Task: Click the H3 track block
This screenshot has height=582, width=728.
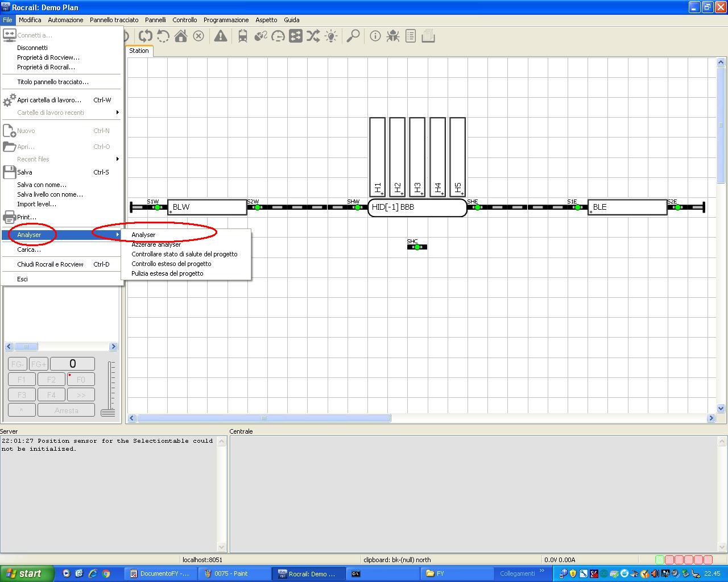Action: (417, 157)
